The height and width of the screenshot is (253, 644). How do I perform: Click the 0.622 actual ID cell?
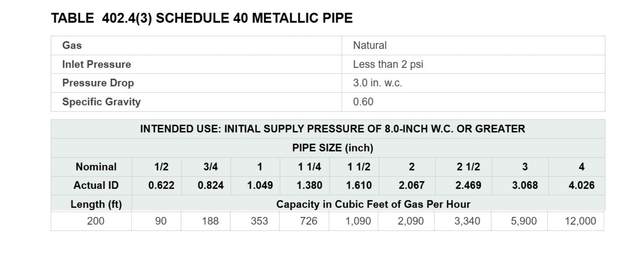[x=161, y=185]
